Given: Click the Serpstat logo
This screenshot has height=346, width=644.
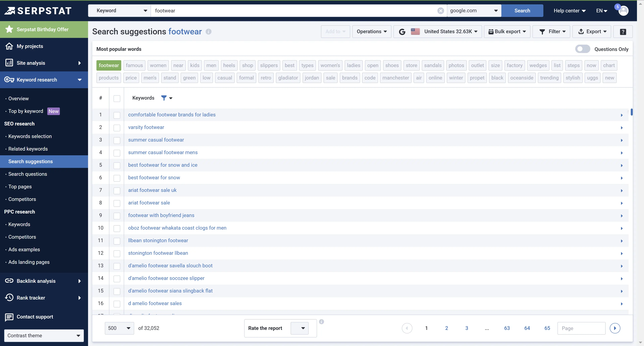Looking at the screenshot, I should click(x=38, y=11).
